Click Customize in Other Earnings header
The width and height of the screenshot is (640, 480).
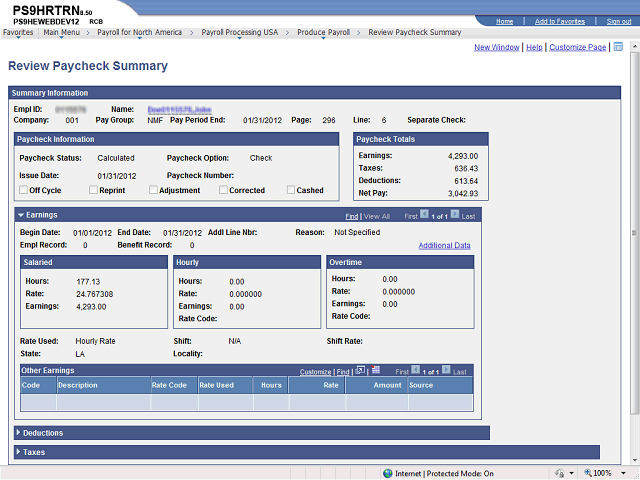(316, 372)
